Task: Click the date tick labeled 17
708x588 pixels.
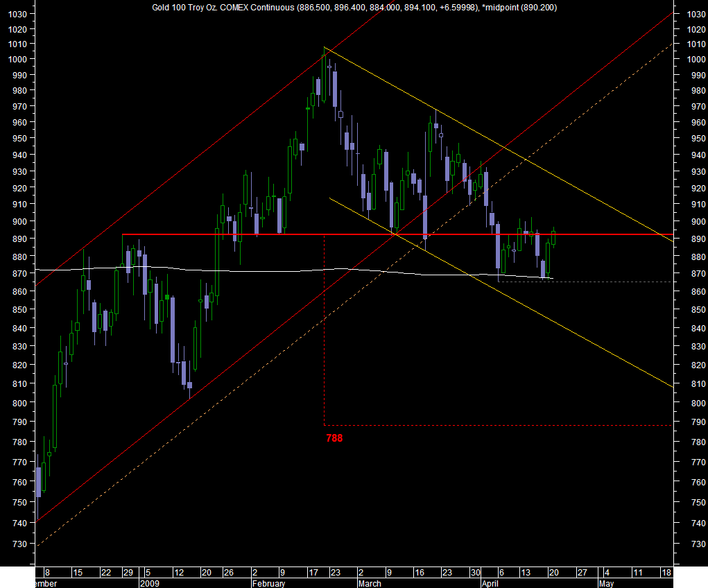Action: tap(313, 573)
